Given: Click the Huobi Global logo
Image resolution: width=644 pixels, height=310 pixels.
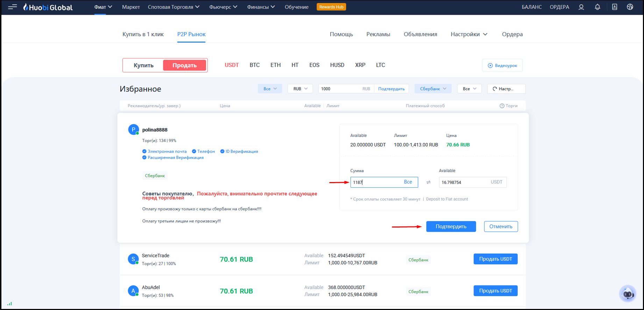Looking at the screenshot, I should tap(48, 7).
